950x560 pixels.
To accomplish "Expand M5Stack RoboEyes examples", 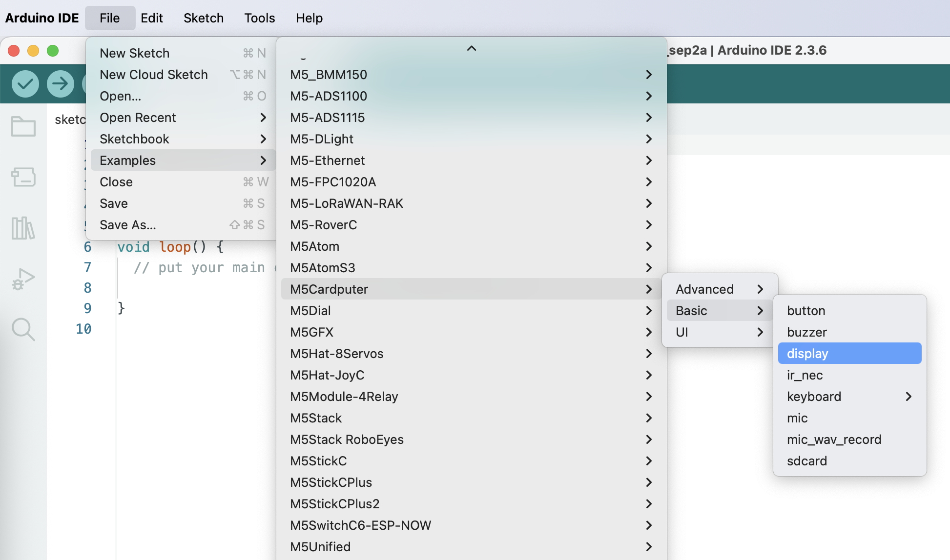I will pos(471,440).
